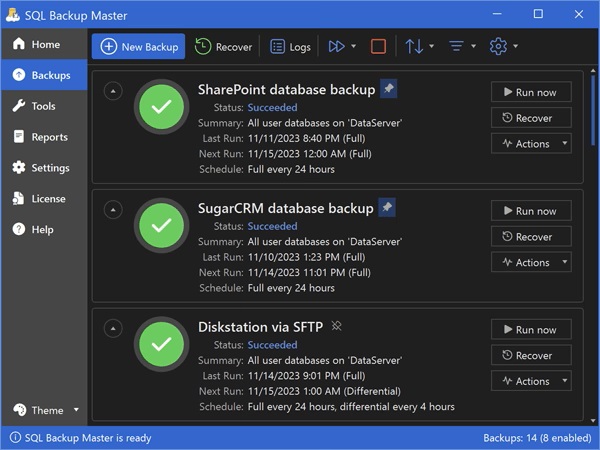Screen dimensions: 600x450
Task: Click Recover for SugarCRM database backup
Action: click(531, 236)
